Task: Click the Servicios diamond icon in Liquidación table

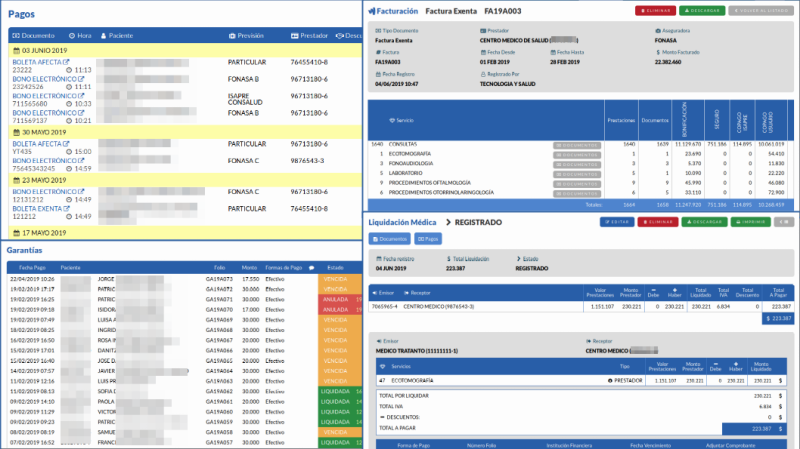Action: [x=383, y=366]
